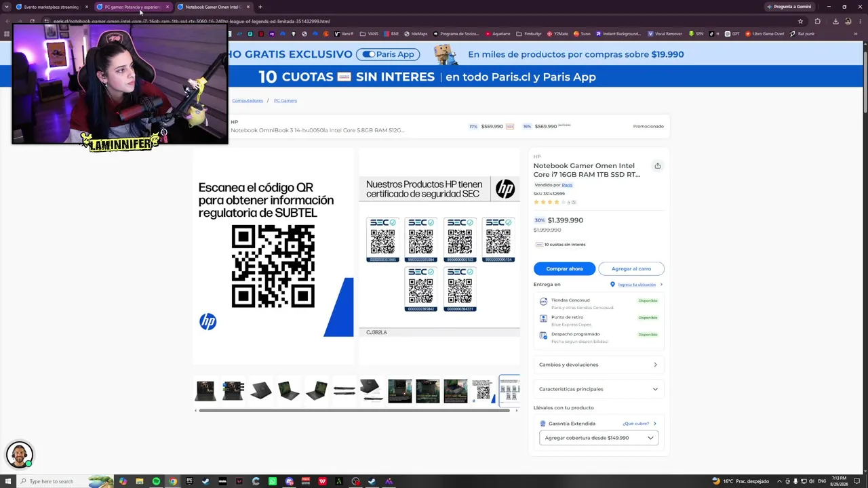Expand the location chevron next to Ingresa tu ubicación
Viewport: 868px width, 488px height.
tap(661, 285)
